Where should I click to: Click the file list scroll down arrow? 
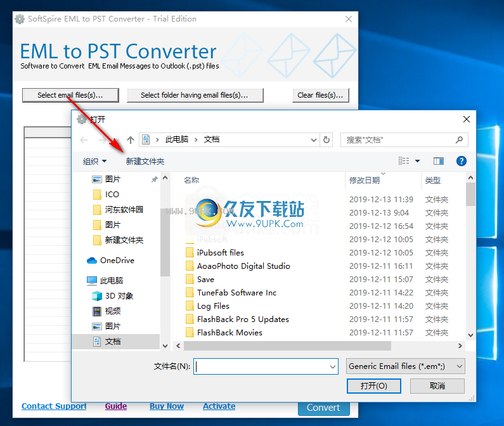pyautogui.click(x=470, y=335)
